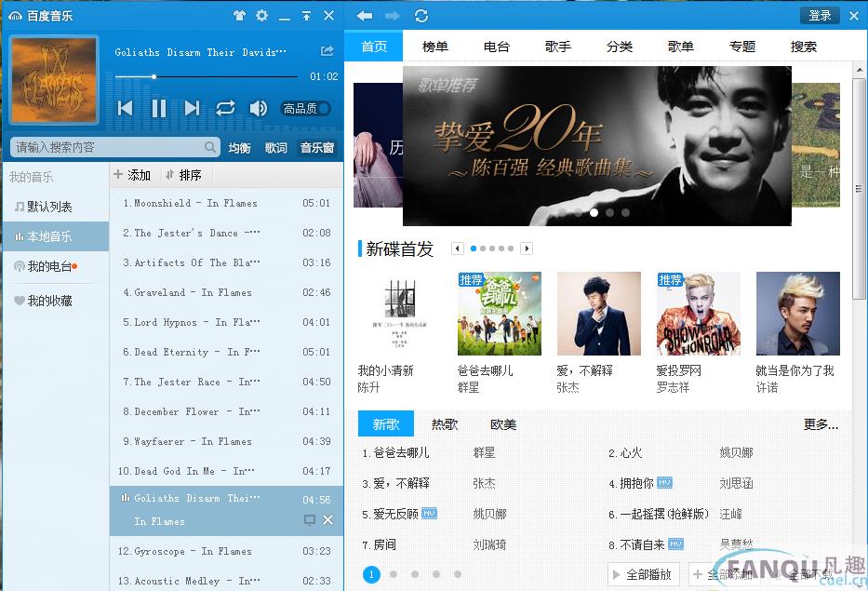This screenshot has width=868, height=591.
Task: Switch to the 榜单 tab
Action: [x=434, y=46]
